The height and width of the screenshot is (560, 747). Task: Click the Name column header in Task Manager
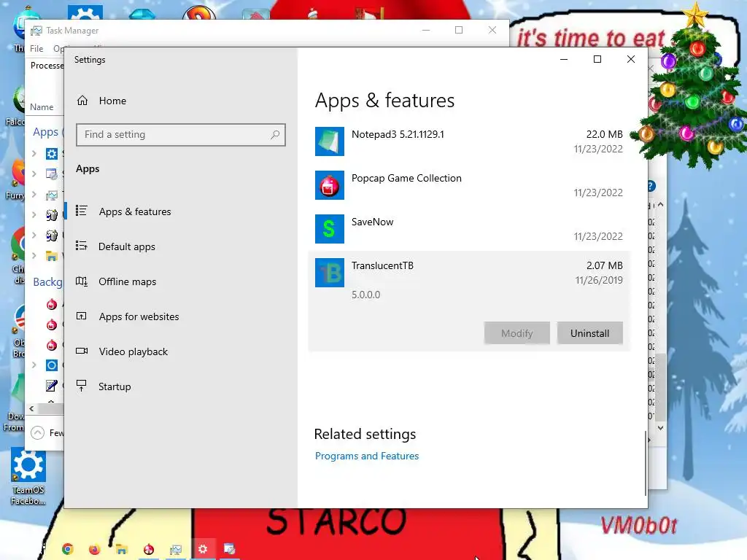(x=42, y=107)
